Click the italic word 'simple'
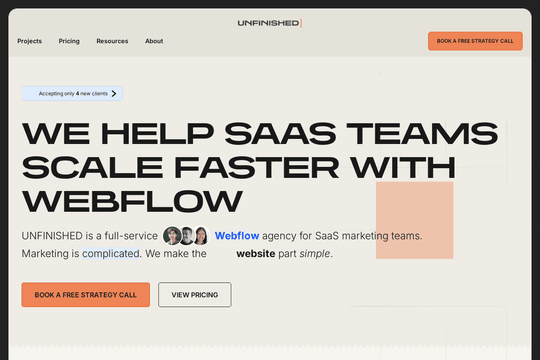This screenshot has width=540, height=360. pyautogui.click(x=315, y=254)
